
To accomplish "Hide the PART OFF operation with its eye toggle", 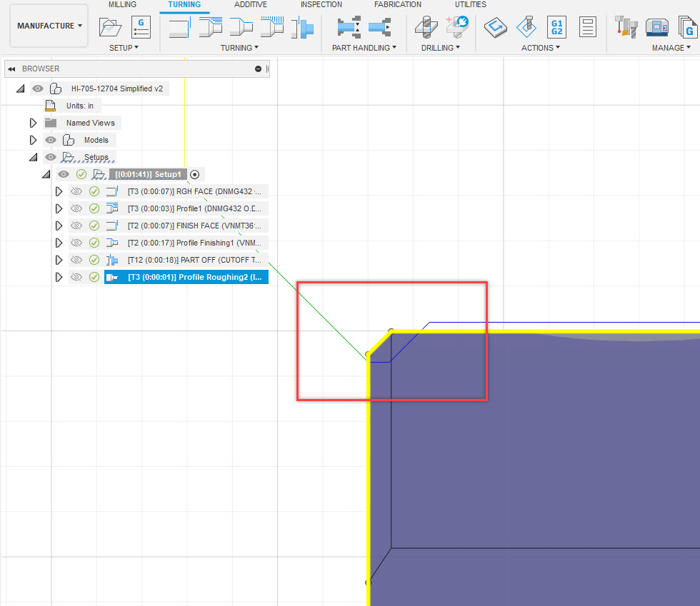I will click(x=76, y=260).
